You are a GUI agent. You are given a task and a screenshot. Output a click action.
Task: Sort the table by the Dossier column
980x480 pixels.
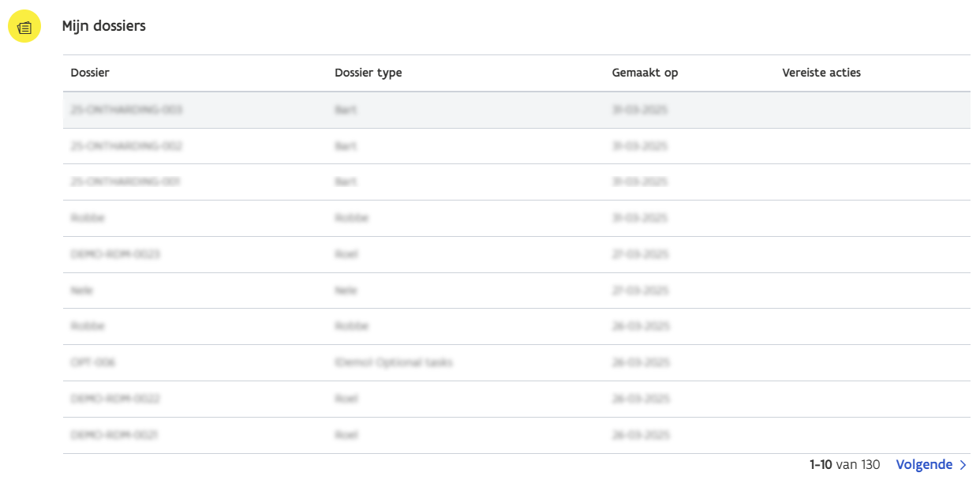tap(90, 72)
